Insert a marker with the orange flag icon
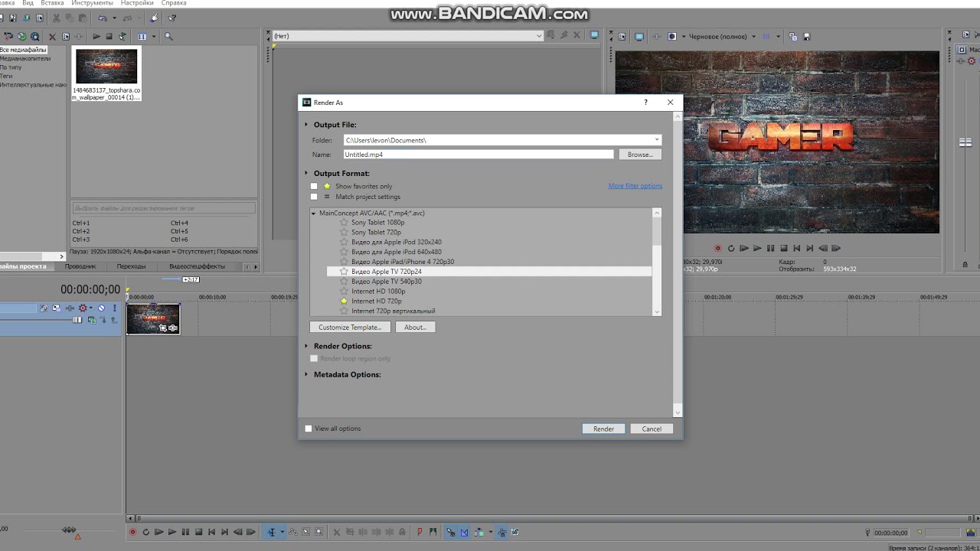The height and width of the screenshot is (551, 980). click(420, 532)
